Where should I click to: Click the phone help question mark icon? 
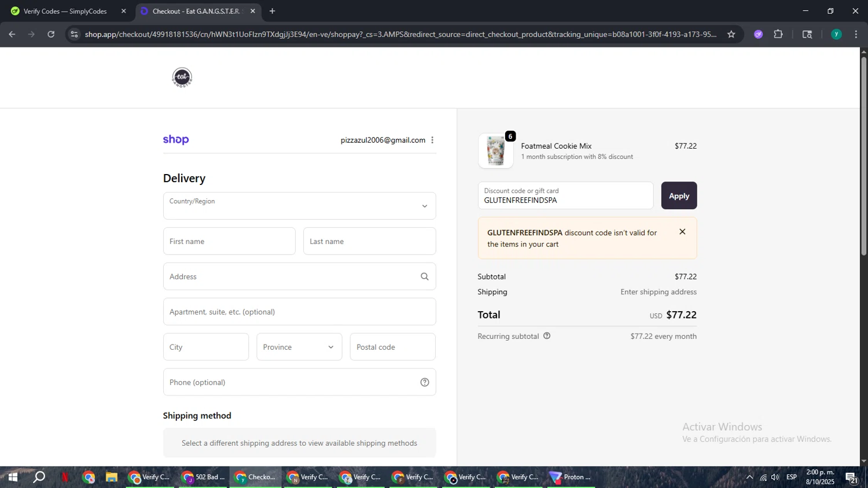(x=425, y=382)
